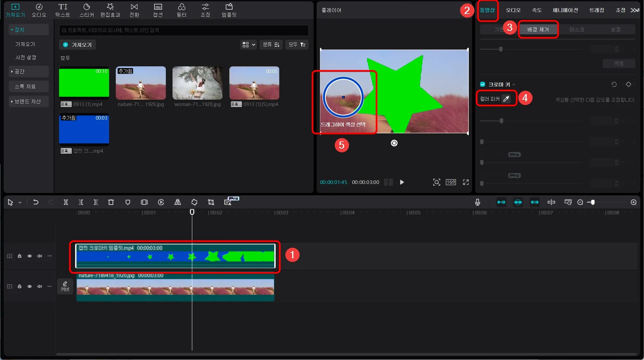Mute the bottom nature image track
Viewport: 644px width, 360px height.
point(40,286)
